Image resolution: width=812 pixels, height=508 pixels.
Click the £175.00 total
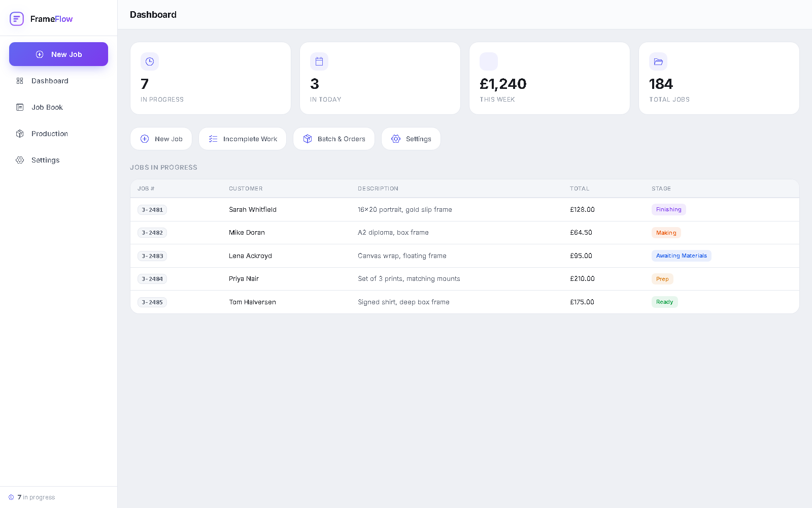click(582, 302)
